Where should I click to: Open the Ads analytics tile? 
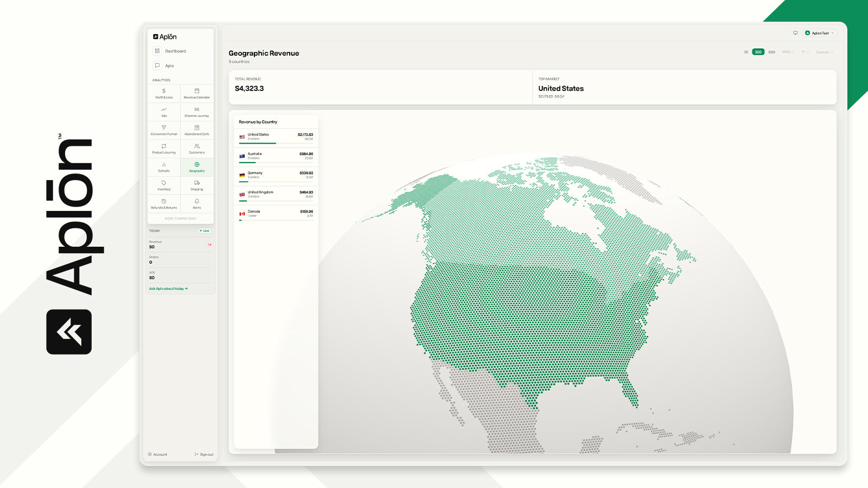pos(164,112)
